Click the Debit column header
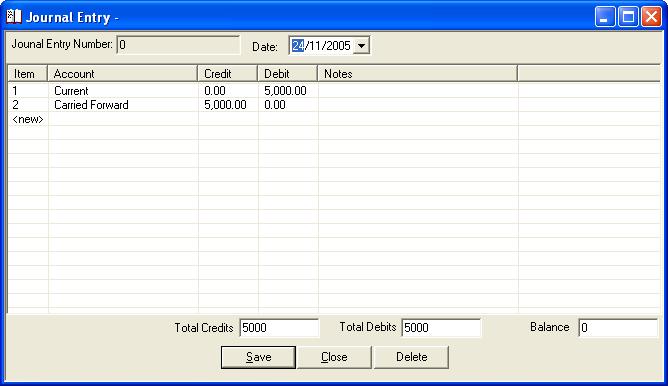 click(288, 74)
